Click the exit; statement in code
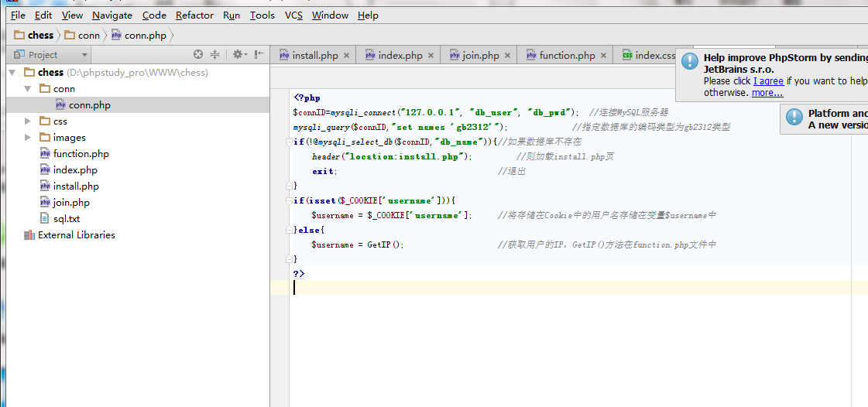Viewport: 868px width, 407px height. point(324,172)
